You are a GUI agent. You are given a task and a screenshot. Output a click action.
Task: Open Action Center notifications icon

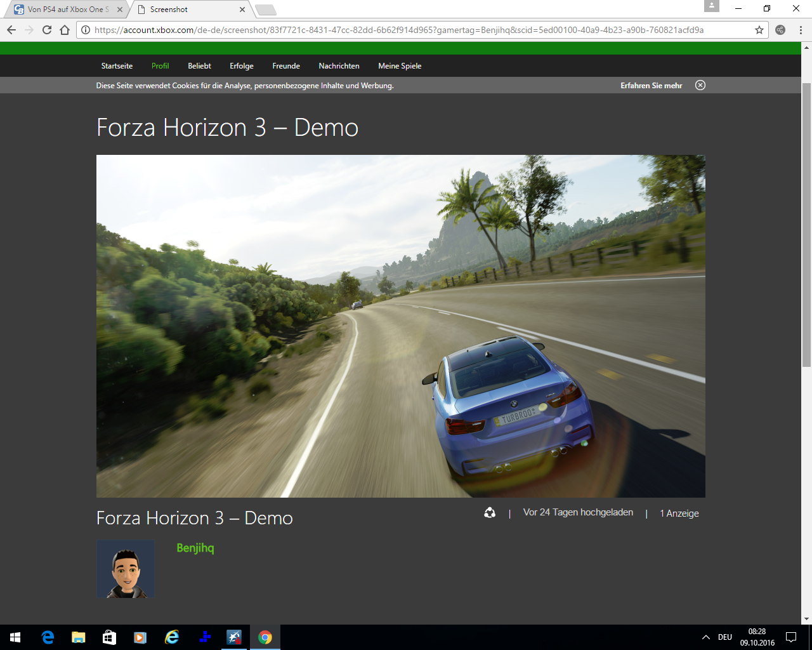click(x=791, y=637)
